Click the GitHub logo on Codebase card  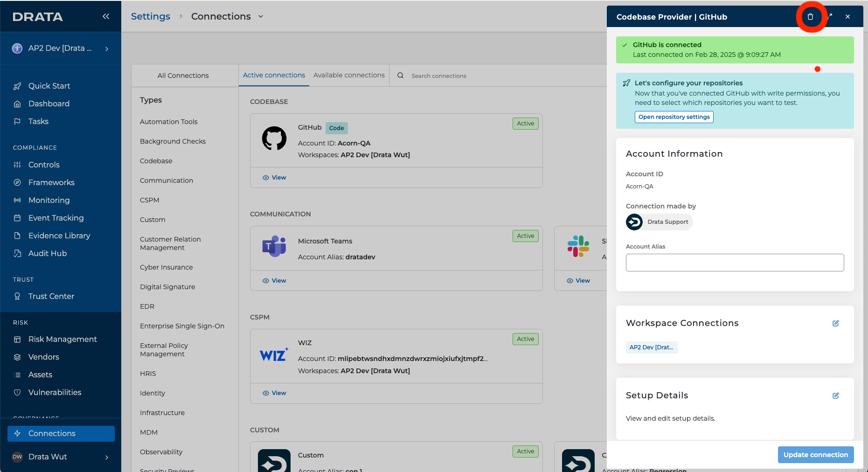tap(274, 139)
